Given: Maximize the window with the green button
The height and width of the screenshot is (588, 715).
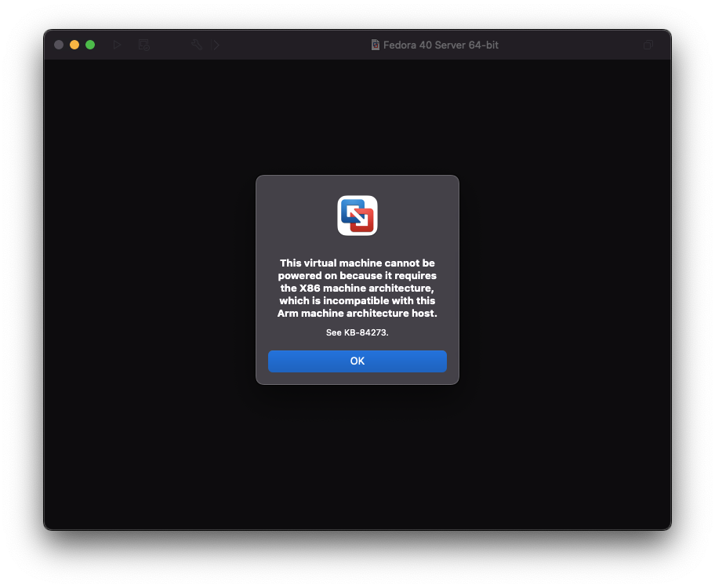Looking at the screenshot, I should click(x=90, y=45).
